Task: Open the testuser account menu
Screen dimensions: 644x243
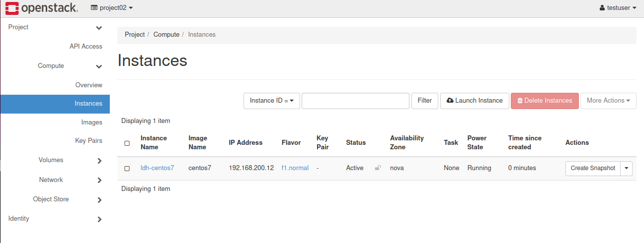Action: [618, 8]
